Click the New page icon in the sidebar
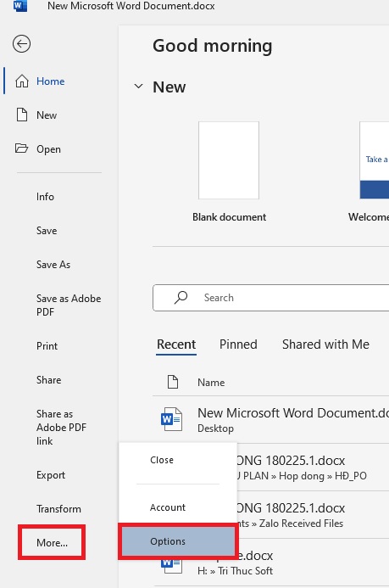The height and width of the screenshot is (588, 389). click(22, 115)
